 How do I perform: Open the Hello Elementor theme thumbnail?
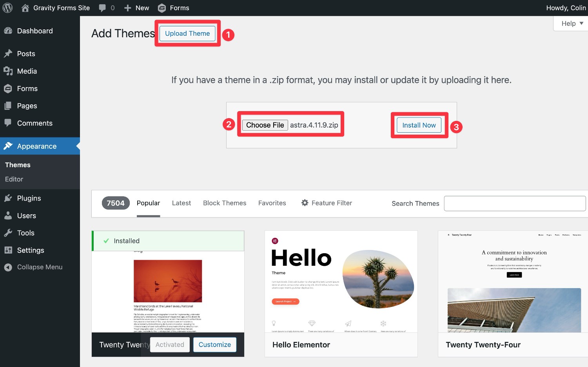[341, 281]
